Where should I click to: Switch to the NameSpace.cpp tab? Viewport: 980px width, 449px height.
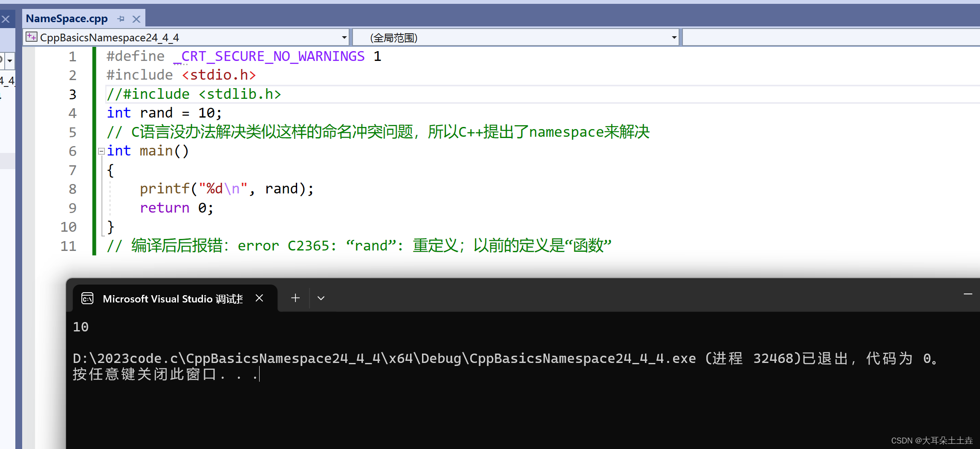click(67, 19)
